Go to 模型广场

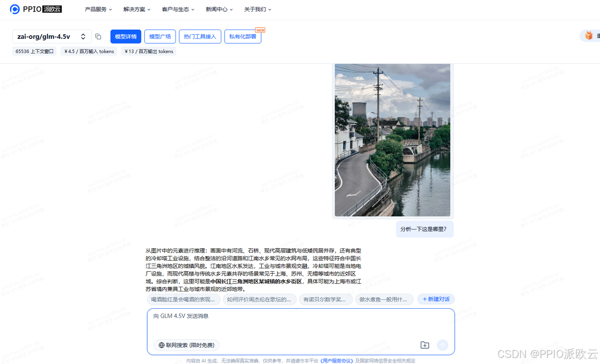(160, 37)
